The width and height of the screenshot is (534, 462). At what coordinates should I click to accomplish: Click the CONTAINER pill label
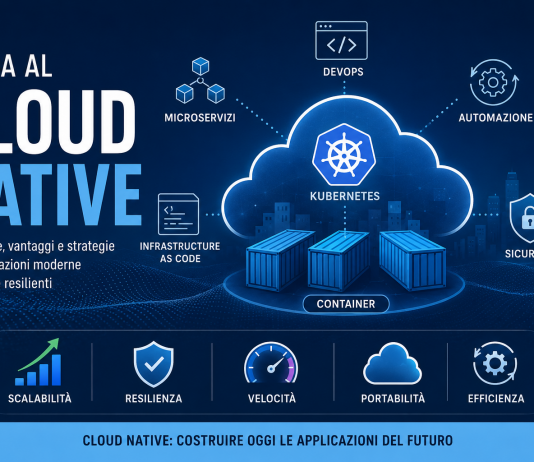tap(346, 304)
